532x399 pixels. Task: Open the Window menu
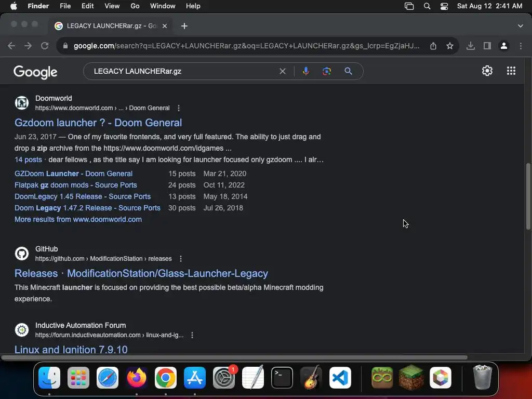(x=163, y=6)
